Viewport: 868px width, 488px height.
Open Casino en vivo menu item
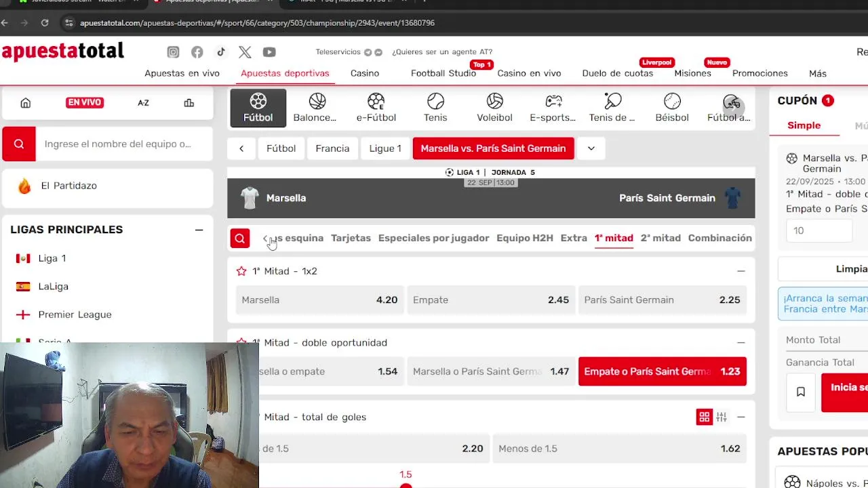(529, 73)
